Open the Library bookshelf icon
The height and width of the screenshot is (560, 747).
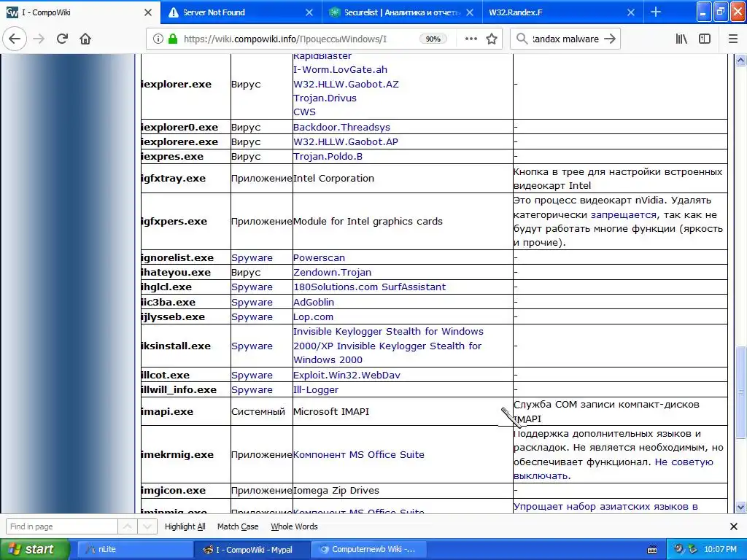[682, 39]
